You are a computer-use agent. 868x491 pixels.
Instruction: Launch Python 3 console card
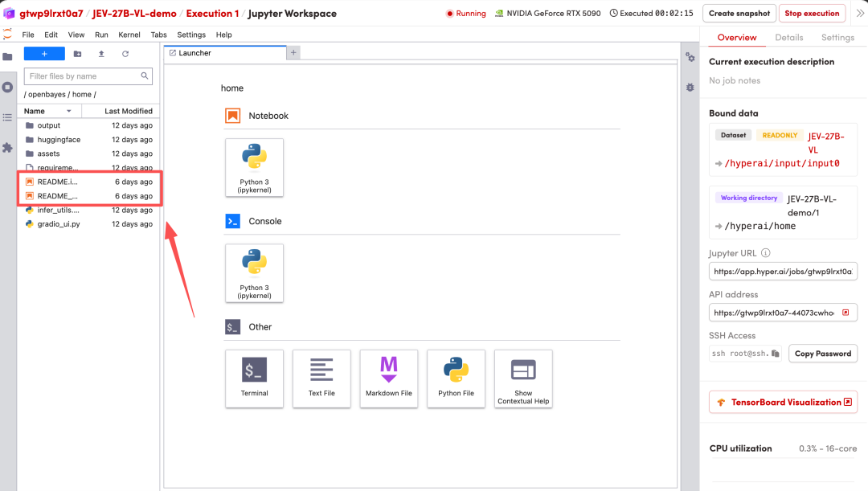(254, 273)
